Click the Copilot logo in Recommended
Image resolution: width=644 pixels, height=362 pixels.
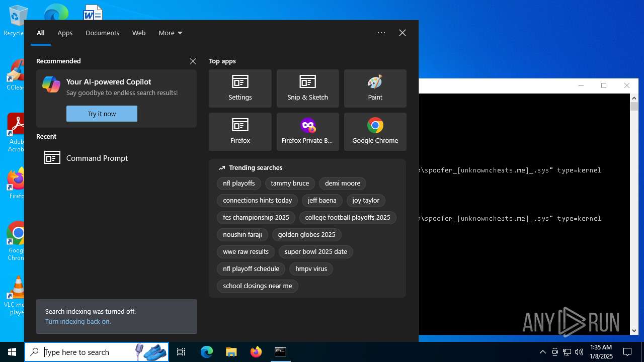(x=51, y=84)
